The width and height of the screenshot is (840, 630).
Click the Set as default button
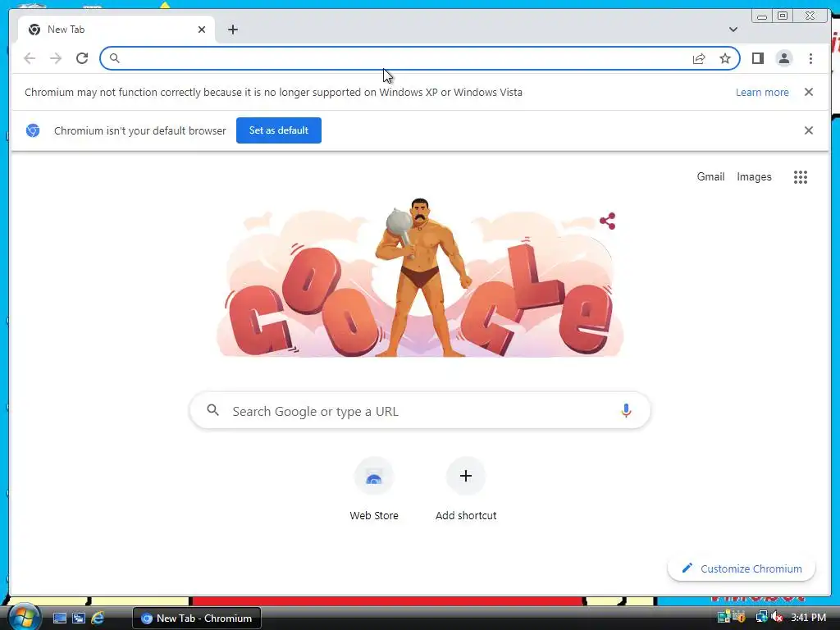tap(279, 130)
